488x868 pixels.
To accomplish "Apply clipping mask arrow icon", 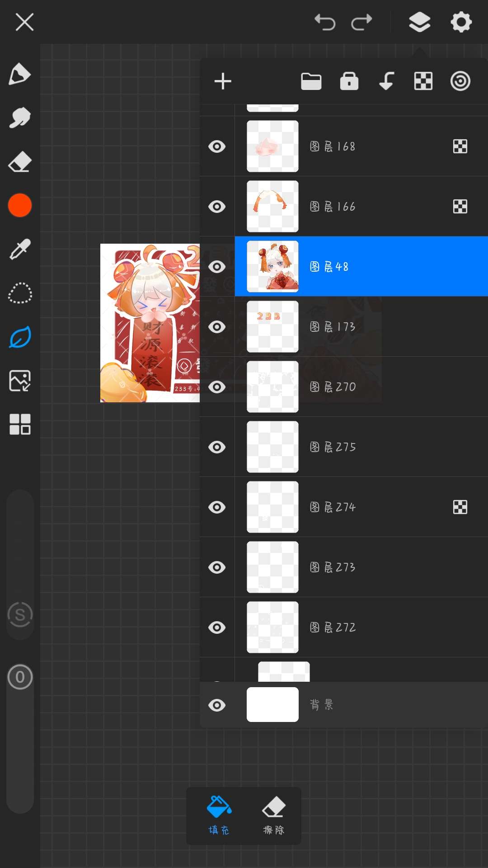I will tap(386, 81).
